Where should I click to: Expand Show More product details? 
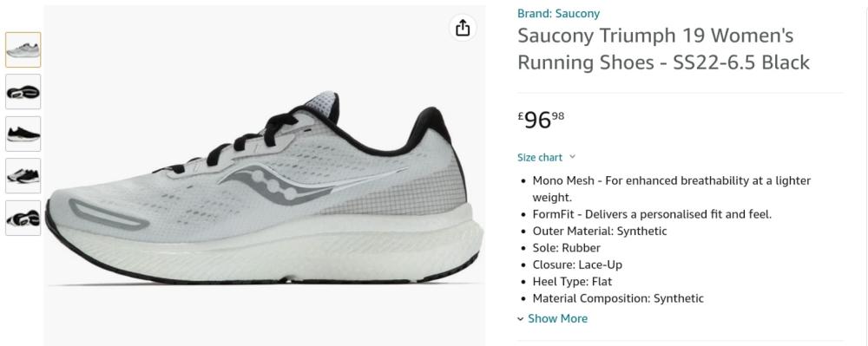click(x=557, y=318)
